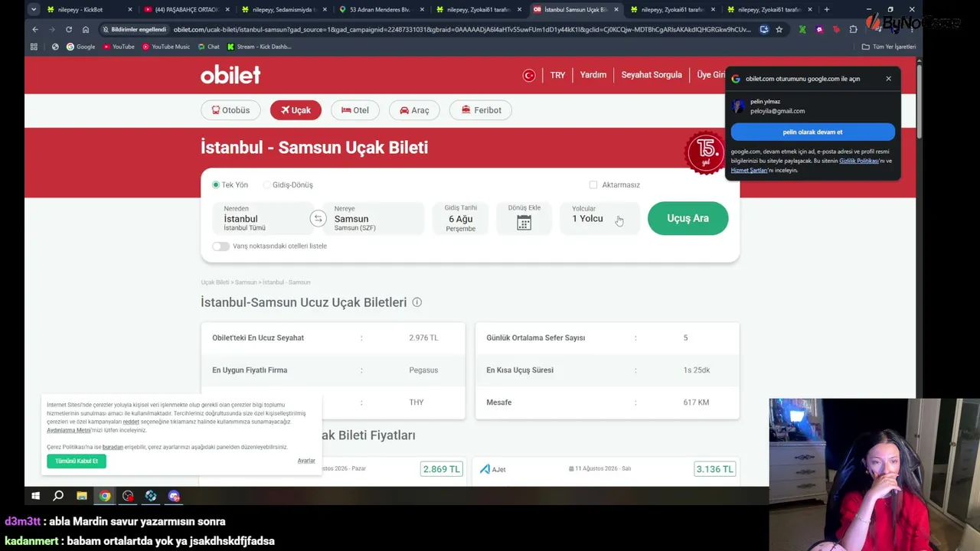Click the 15. yıl anniversary badge
This screenshot has height=551, width=980.
point(705,152)
